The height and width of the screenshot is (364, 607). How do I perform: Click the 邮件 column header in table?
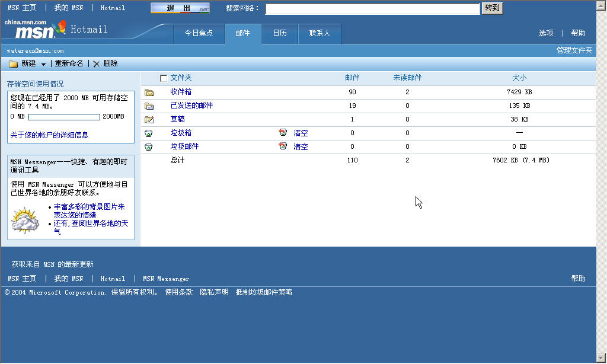pyautogui.click(x=352, y=78)
